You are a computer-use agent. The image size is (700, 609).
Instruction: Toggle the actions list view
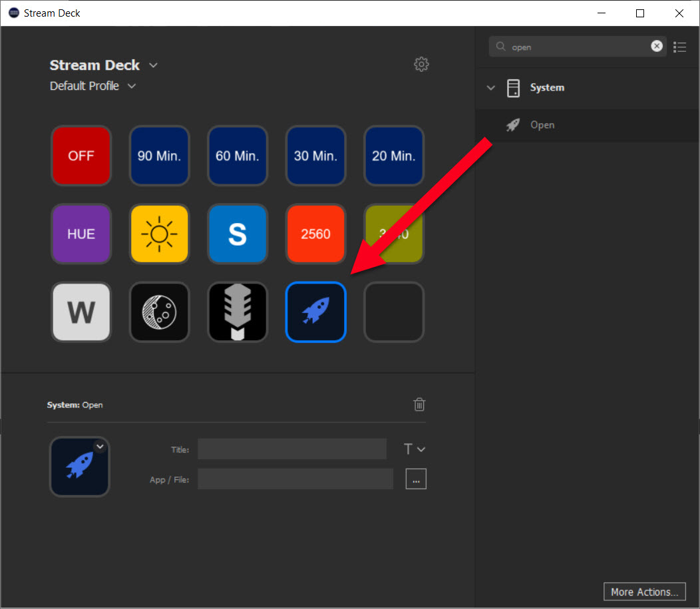679,47
